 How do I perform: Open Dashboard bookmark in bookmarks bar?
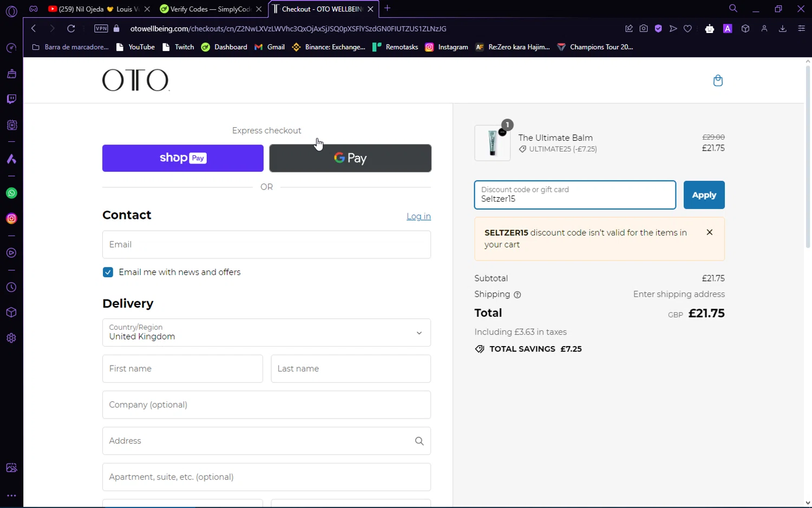[x=224, y=47]
